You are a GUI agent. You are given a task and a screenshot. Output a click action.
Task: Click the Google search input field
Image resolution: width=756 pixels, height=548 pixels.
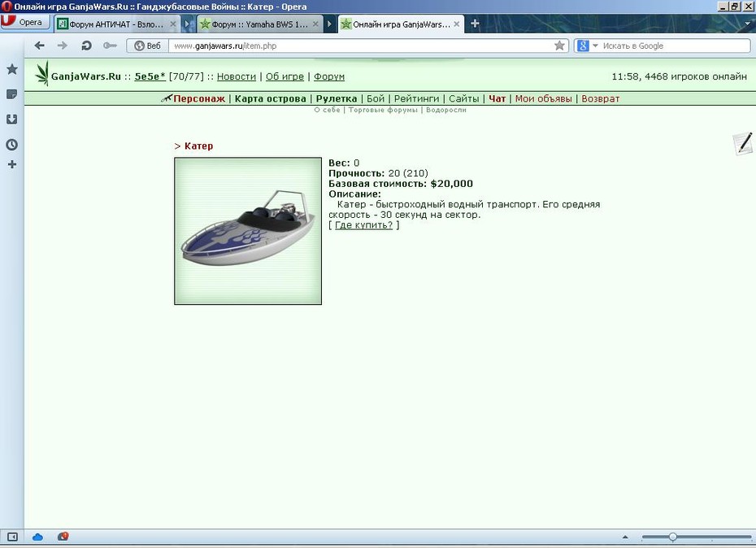(x=675, y=46)
